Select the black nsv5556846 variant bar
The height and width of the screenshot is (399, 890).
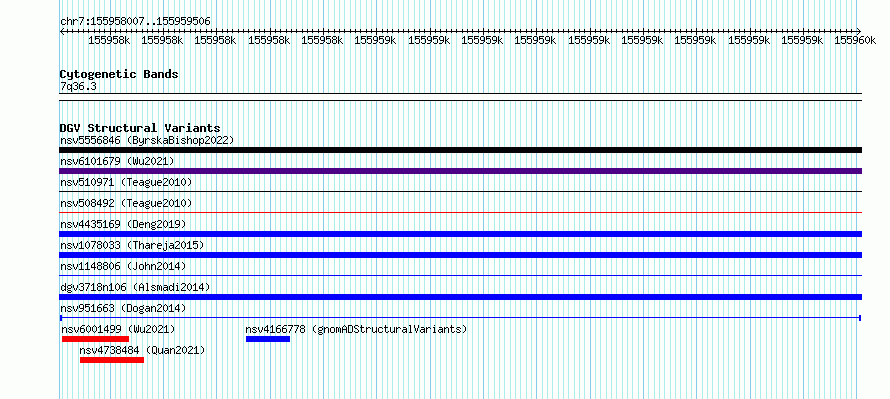460,150
